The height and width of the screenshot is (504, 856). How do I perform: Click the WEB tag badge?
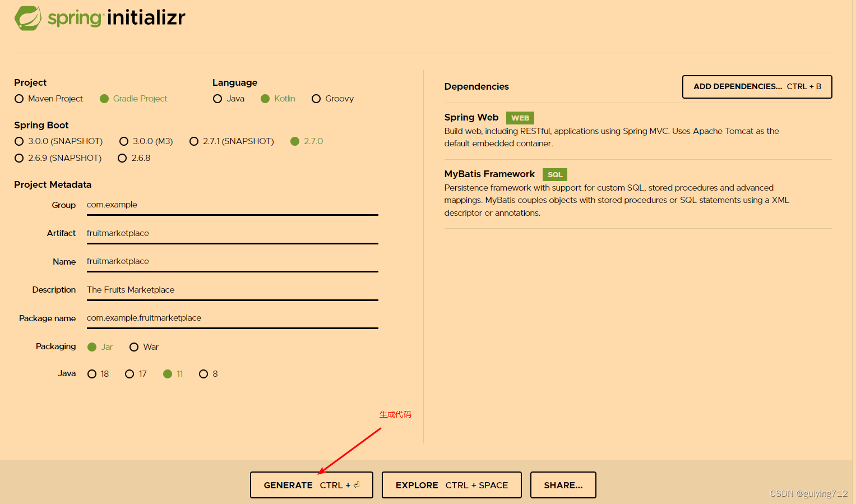[520, 118]
